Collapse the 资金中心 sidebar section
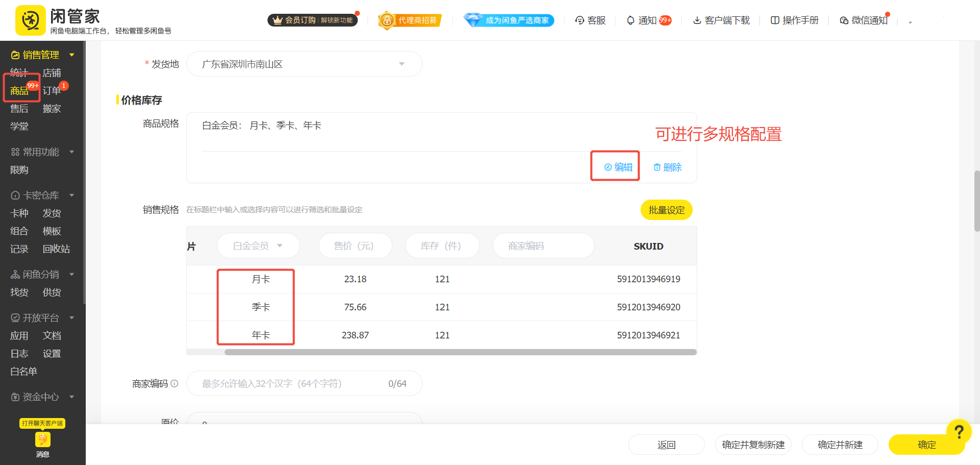The image size is (980, 465). coord(71,397)
